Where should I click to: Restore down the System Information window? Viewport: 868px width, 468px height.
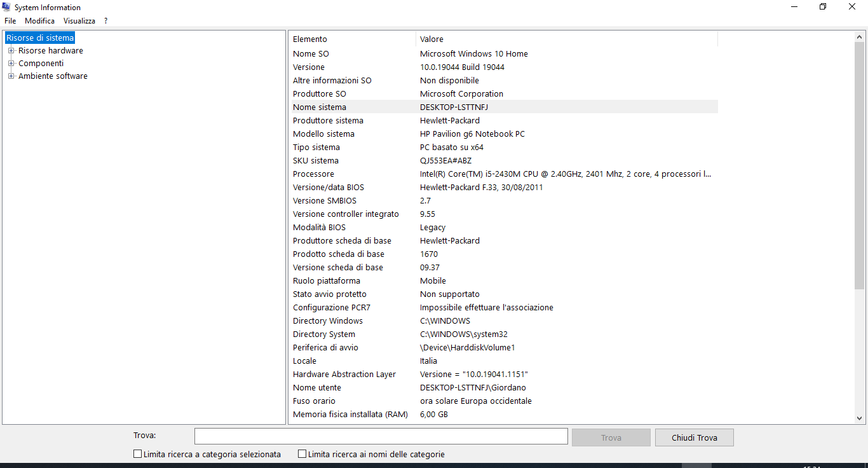tap(823, 7)
